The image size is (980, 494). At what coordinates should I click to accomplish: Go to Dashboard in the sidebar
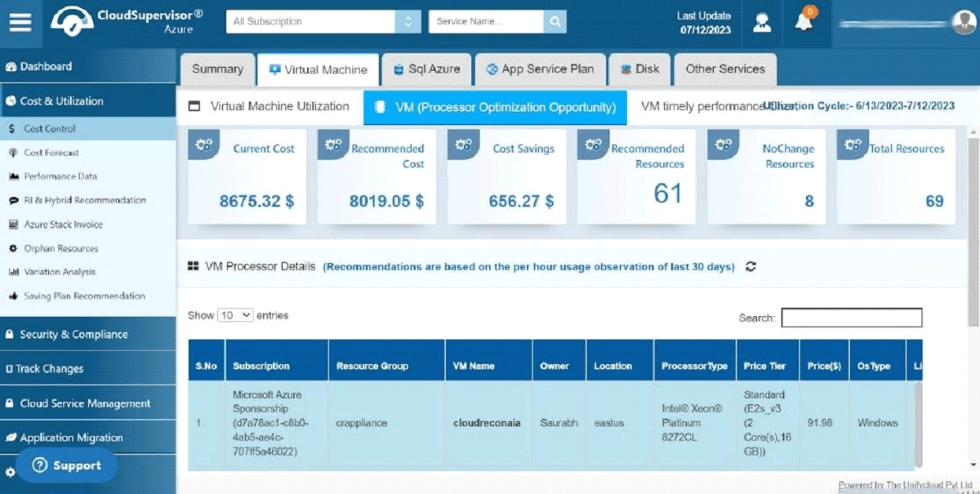pyautogui.click(x=88, y=66)
